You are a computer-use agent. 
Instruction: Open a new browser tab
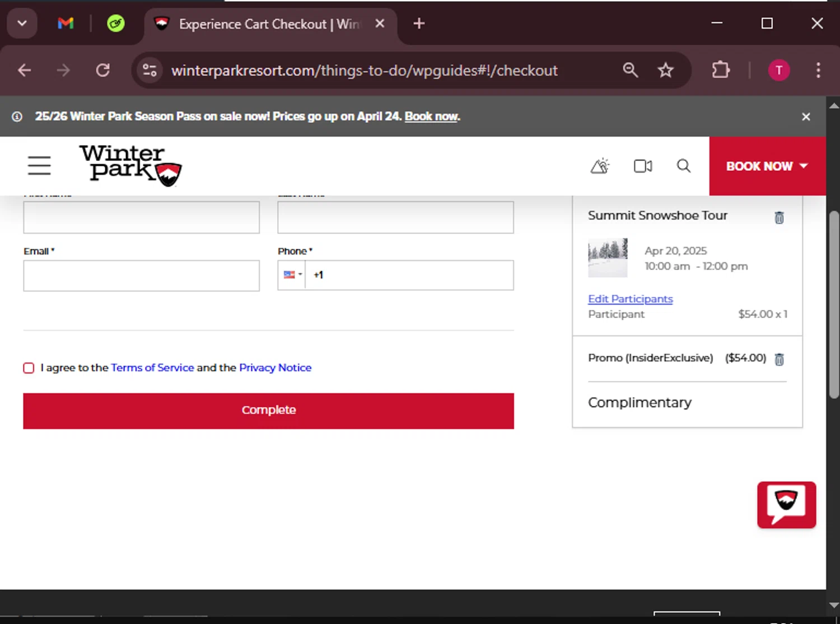coord(419,24)
